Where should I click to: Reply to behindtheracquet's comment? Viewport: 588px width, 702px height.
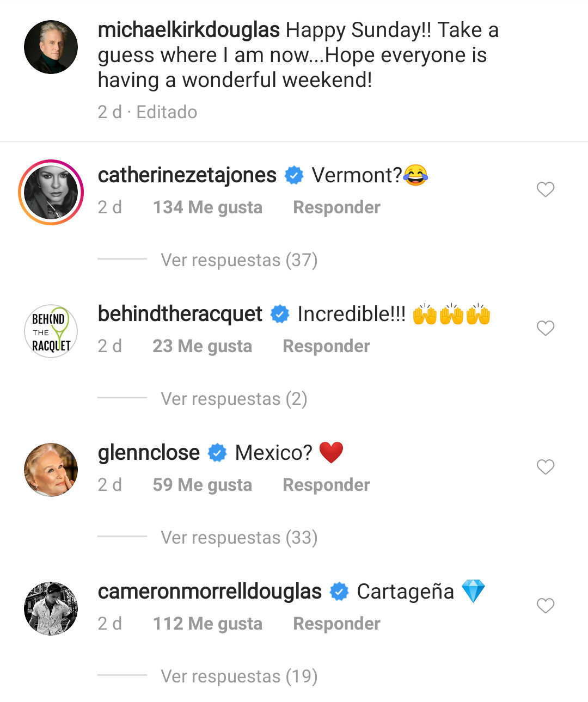326,346
